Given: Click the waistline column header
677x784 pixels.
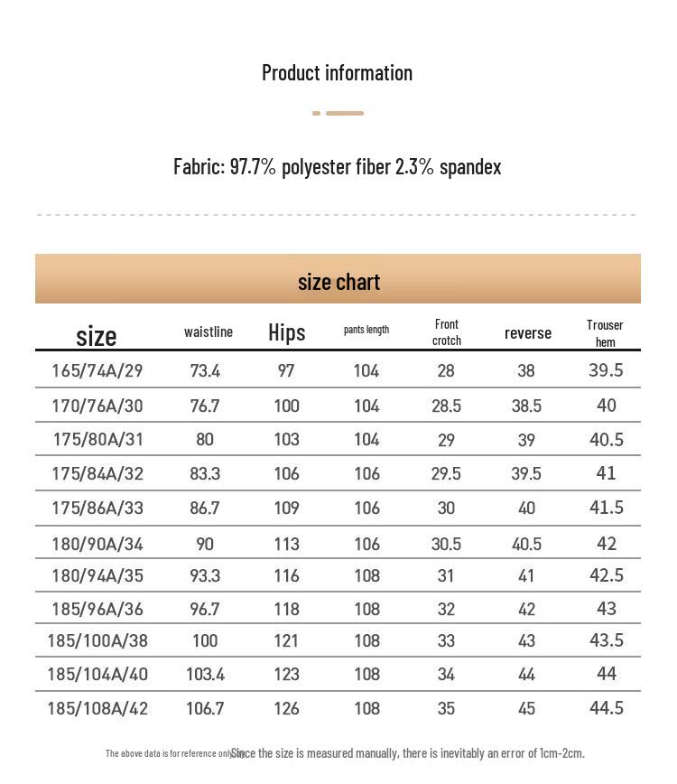Looking at the screenshot, I should [x=209, y=331].
